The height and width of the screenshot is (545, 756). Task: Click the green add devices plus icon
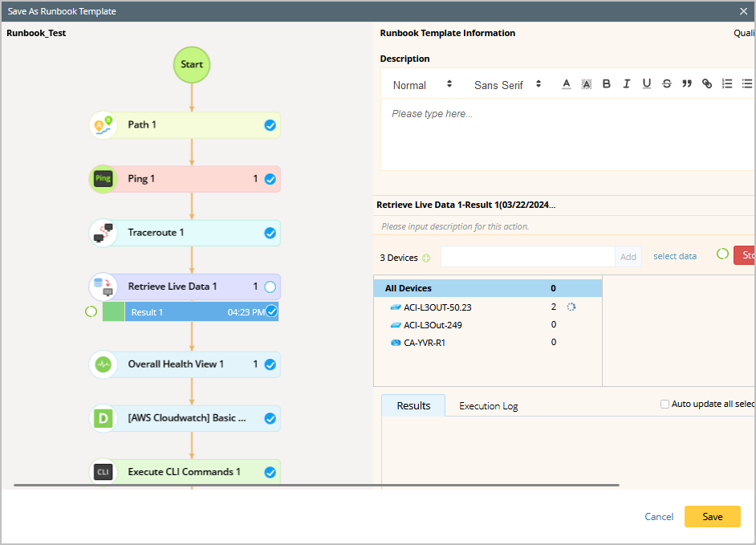[x=426, y=258]
